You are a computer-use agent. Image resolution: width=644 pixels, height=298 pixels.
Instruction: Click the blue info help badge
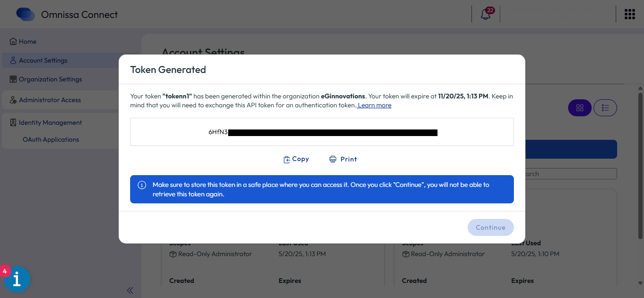[17, 279]
